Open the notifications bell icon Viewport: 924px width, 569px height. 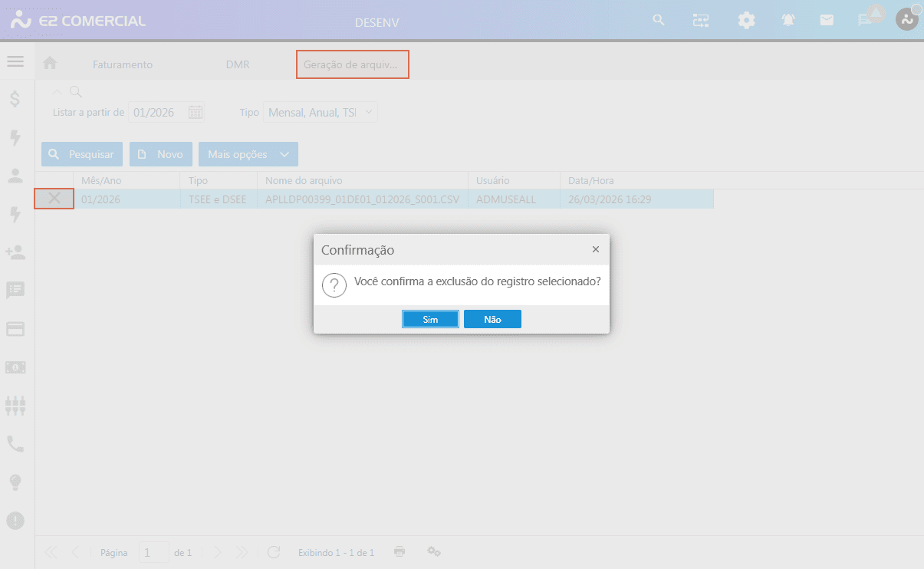pos(788,21)
